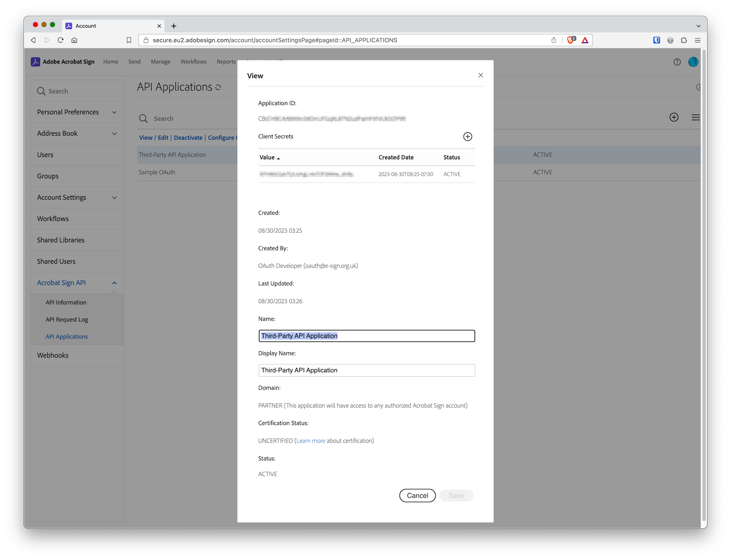
Task: Go forward with the browser forward arrow
Action: (x=47, y=40)
